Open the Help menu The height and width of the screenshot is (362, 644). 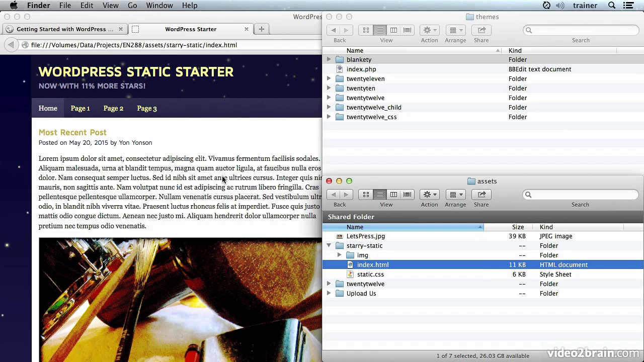tap(190, 6)
